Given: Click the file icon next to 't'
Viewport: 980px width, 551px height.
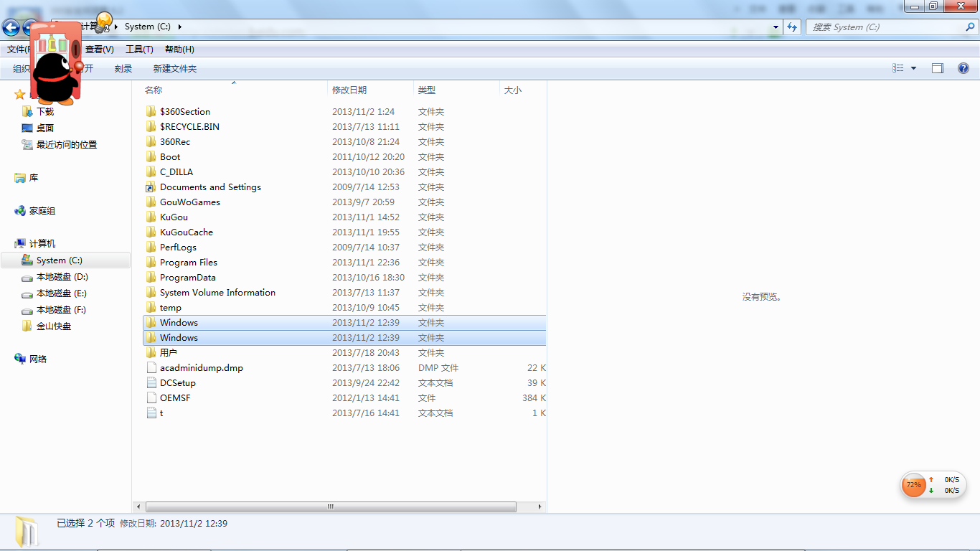Looking at the screenshot, I should pos(151,413).
